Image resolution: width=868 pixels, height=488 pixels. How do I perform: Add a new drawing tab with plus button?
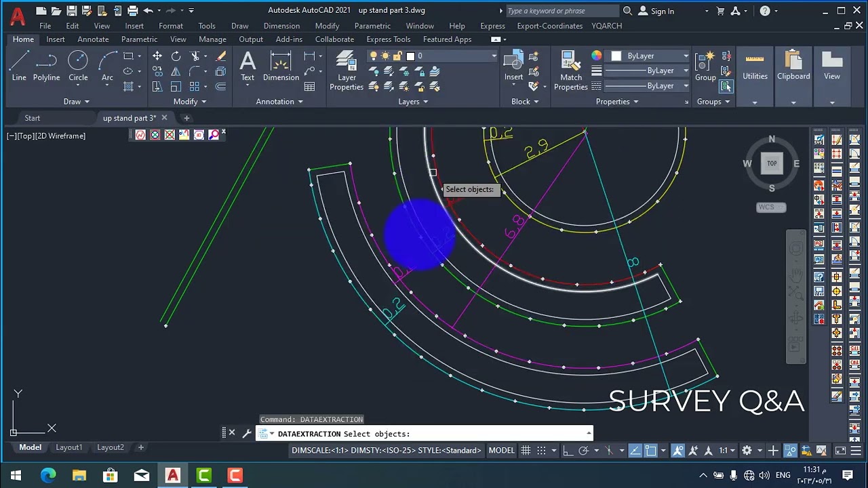186,118
